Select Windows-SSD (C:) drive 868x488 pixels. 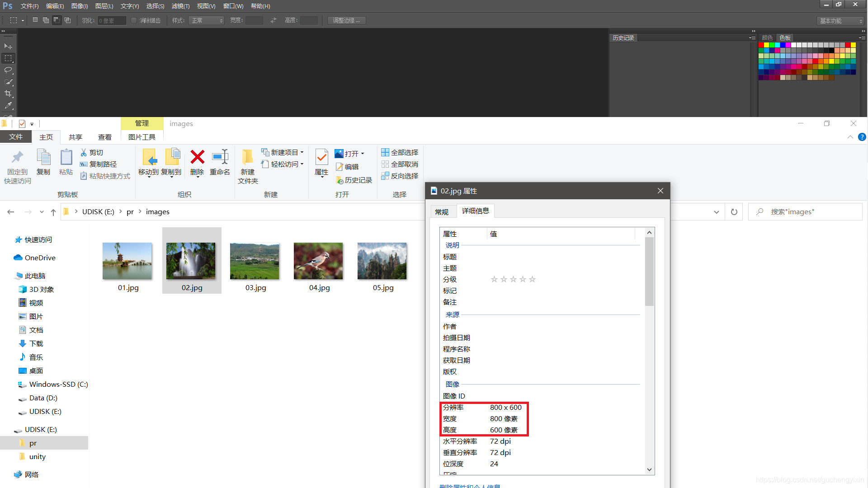click(x=53, y=385)
